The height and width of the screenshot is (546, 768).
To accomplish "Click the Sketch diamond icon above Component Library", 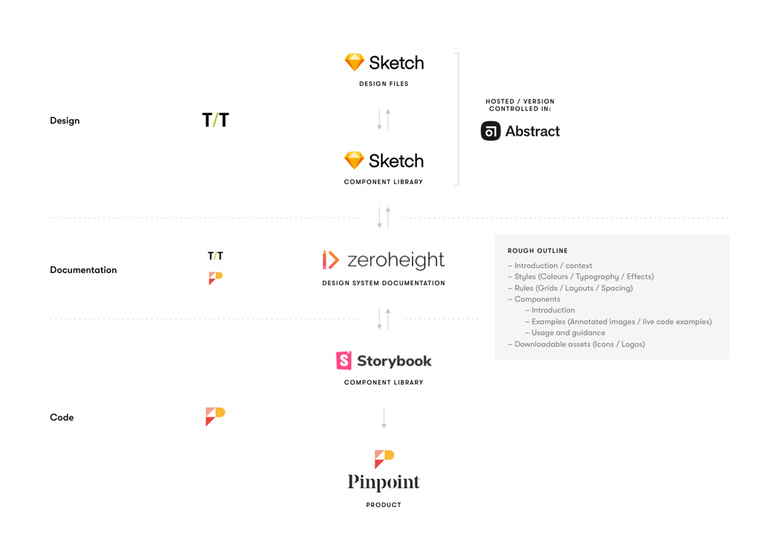I will pyautogui.click(x=354, y=160).
